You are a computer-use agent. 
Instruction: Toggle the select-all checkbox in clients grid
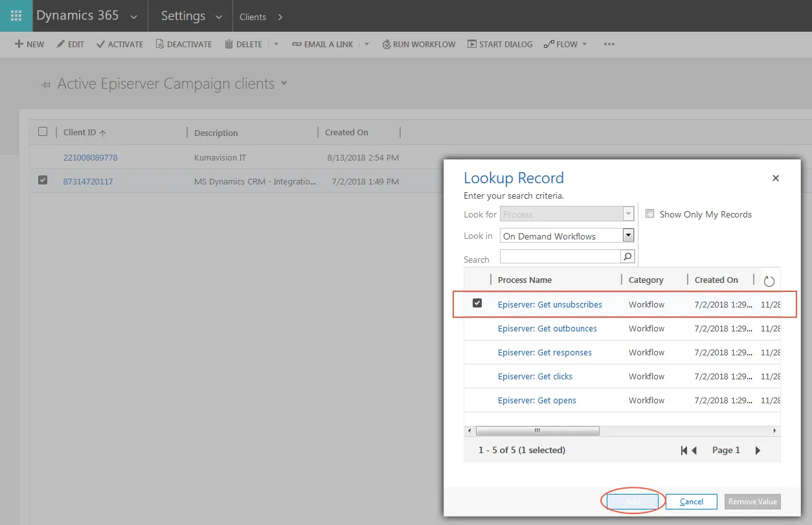43,131
